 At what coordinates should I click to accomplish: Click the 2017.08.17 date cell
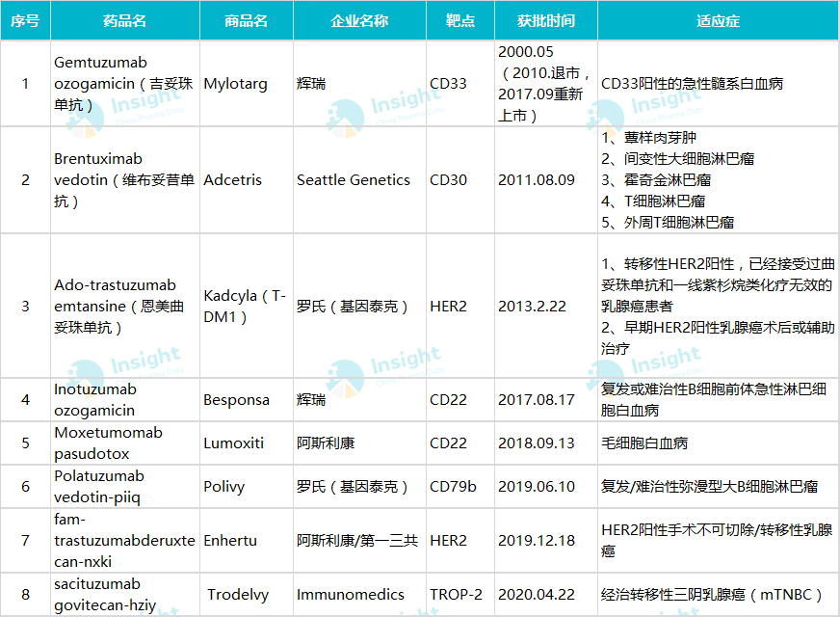[546, 400]
